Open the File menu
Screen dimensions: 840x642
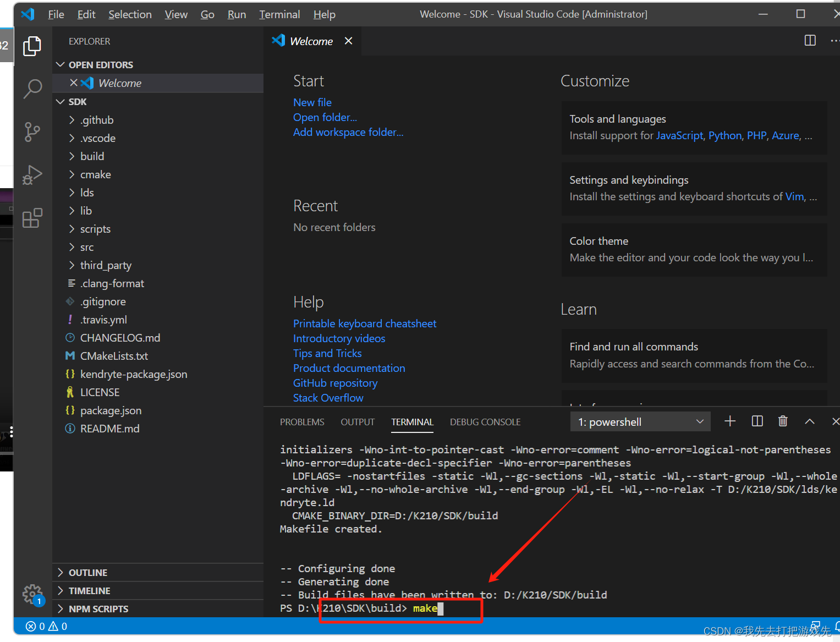point(56,14)
